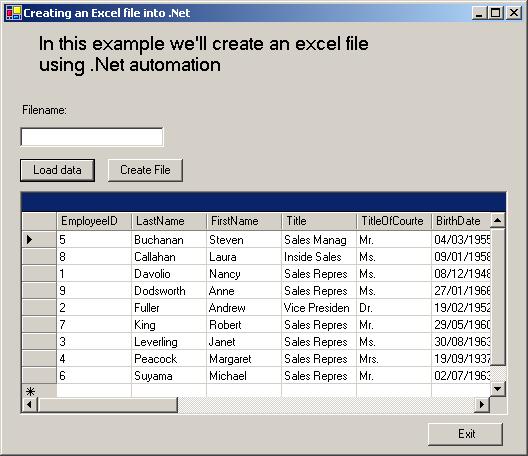Click the birth date 19/02/1952 cell

pyautogui.click(x=461, y=307)
